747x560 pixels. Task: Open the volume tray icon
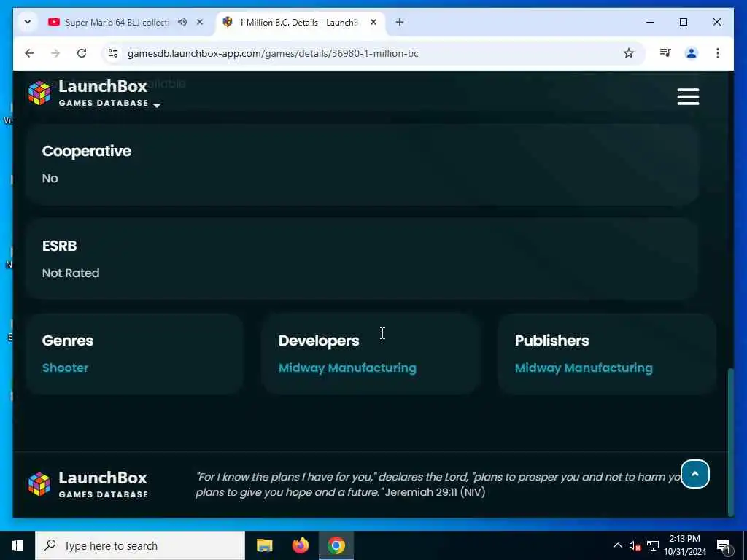[x=635, y=545]
